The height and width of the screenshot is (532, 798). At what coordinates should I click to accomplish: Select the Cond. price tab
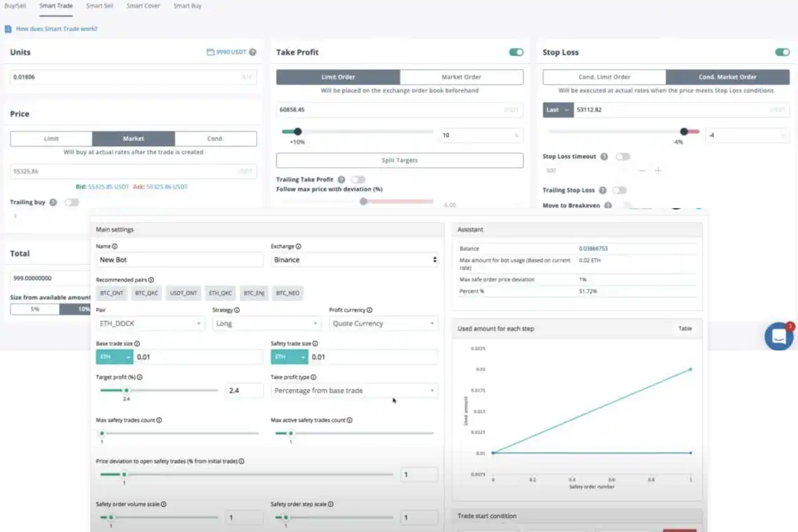[x=215, y=139]
